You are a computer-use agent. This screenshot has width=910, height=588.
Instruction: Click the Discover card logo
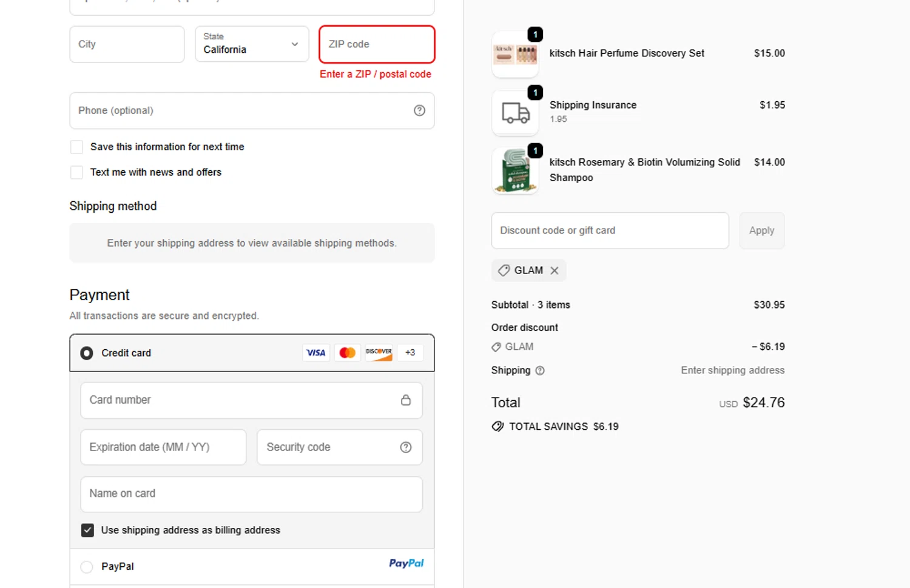point(379,353)
